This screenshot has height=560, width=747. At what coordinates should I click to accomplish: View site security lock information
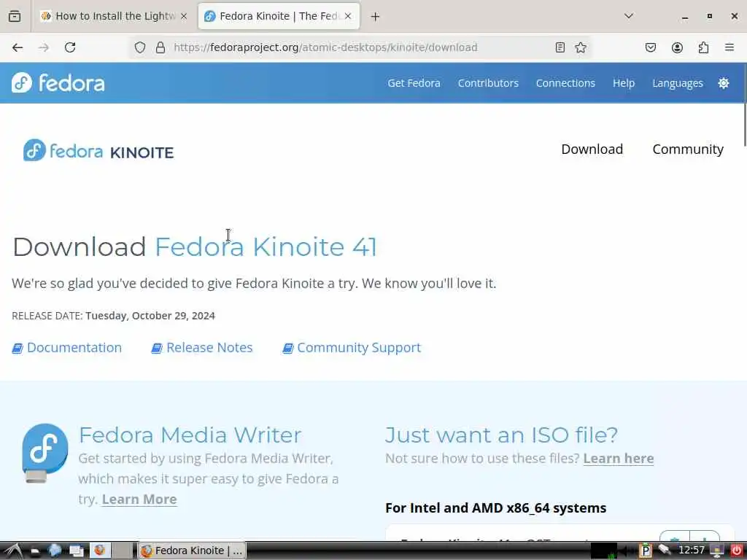[x=160, y=47]
